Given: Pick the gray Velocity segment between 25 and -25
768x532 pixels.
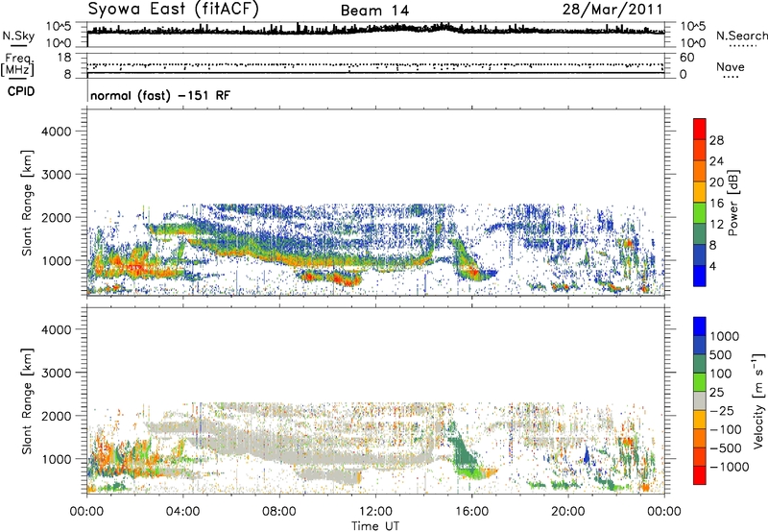Looking at the screenshot, I should [x=700, y=400].
